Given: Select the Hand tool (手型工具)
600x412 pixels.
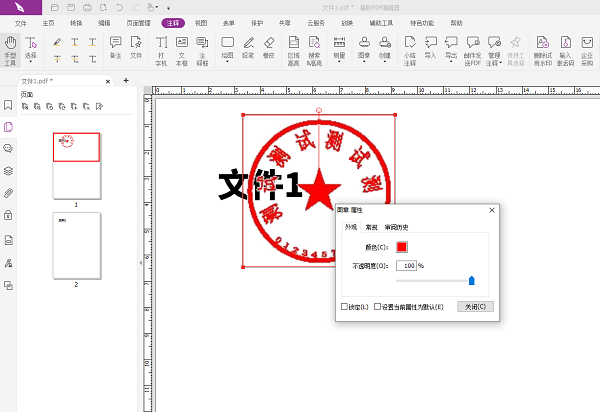Looking at the screenshot, I should click(x=10, y=48).
